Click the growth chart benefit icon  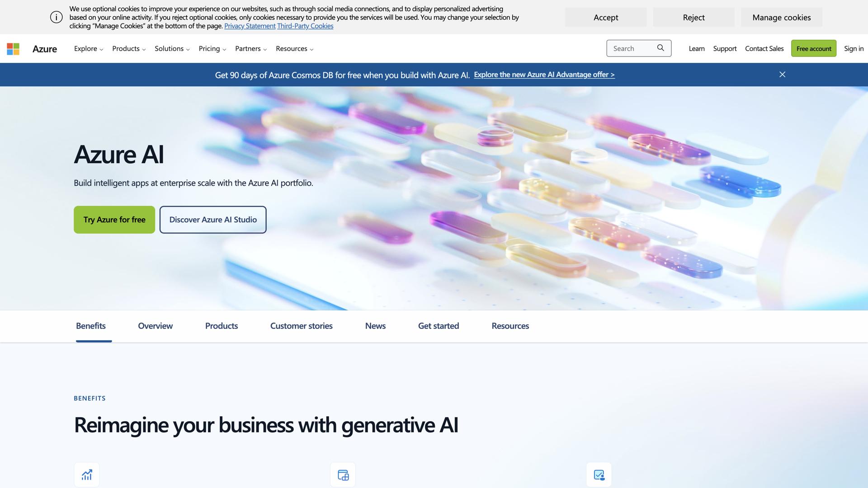(x=86, y=474)
